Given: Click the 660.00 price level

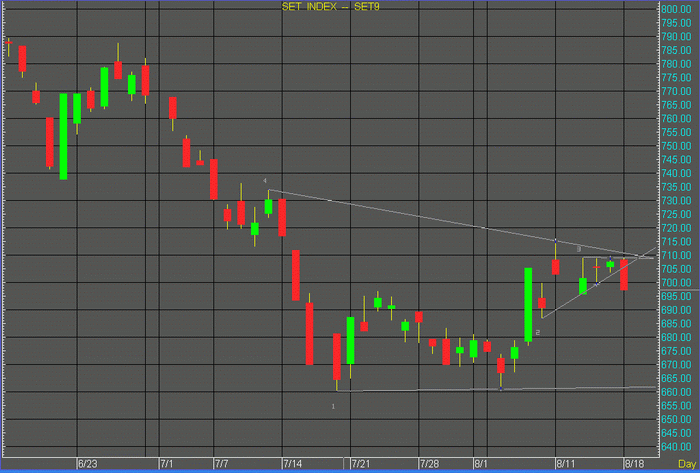Looking at the screenshot, I should pos(676,392).
